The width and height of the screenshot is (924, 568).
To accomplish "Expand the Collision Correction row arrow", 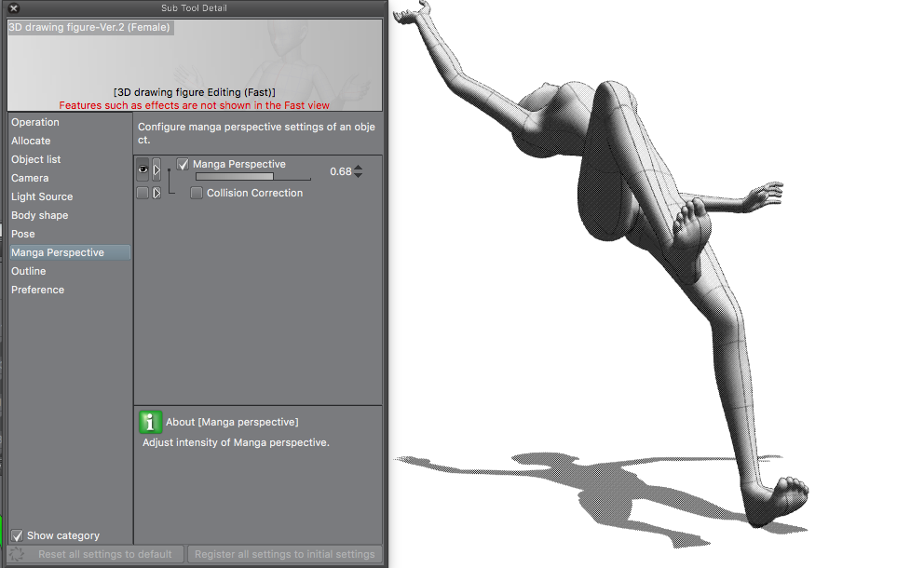I will (x=156, y=193).
